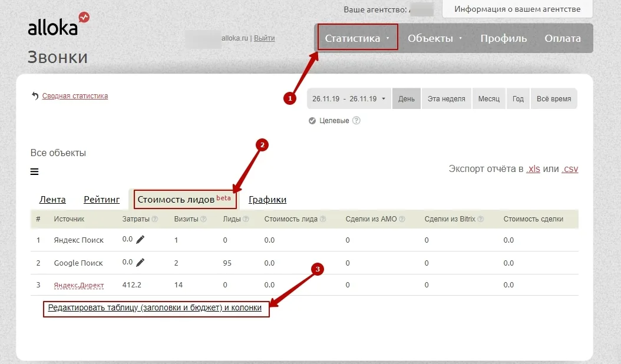
Task: Click the back arrow beside Сводная статистика
Action: point(35,96)
